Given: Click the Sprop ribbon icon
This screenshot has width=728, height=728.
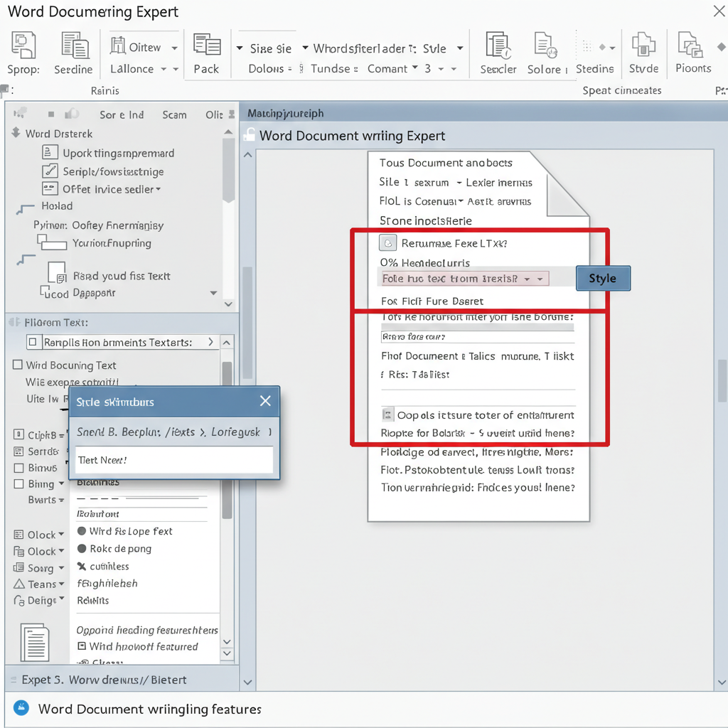Looking at the screenshot, I should [23, 45].
